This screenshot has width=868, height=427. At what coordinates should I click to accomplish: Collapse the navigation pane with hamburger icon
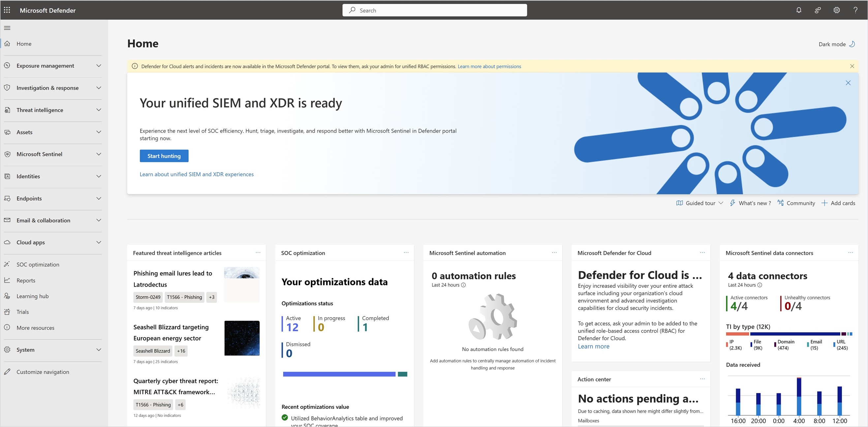tap(7, 28)
